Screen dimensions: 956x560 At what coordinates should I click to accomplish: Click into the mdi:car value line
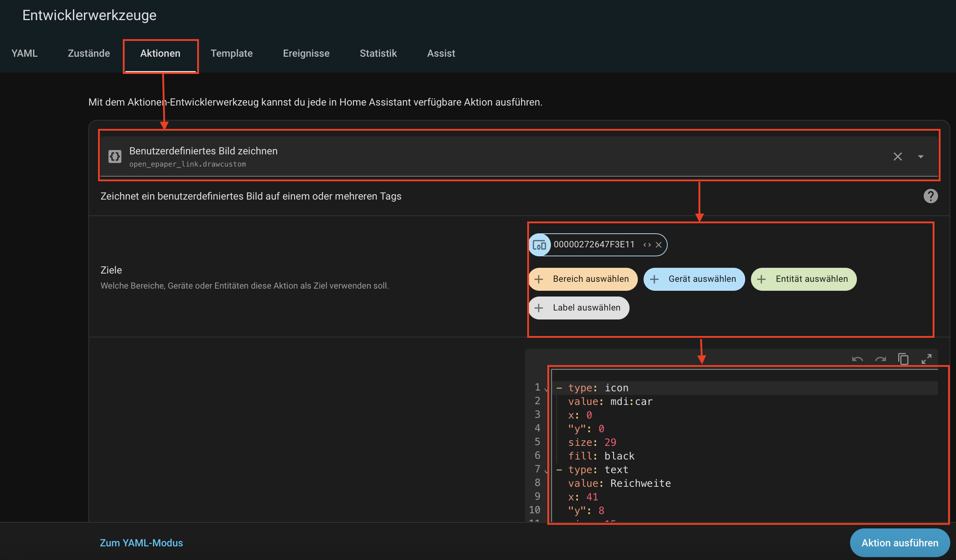[631, 402]
